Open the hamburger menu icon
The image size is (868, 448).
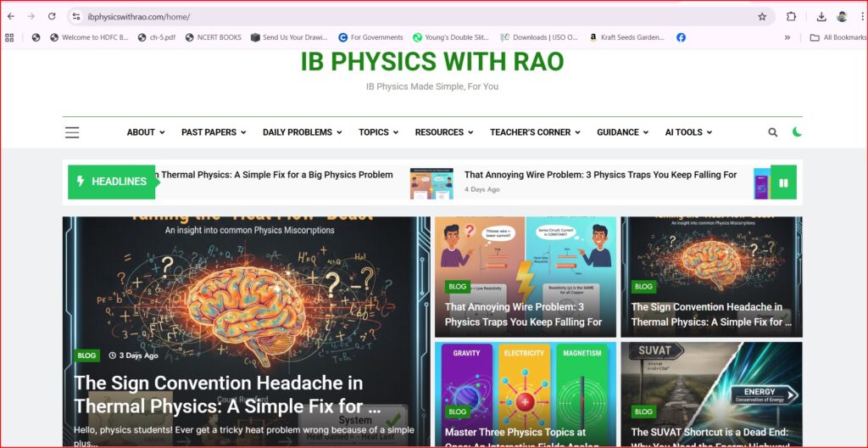click(72, 132)
